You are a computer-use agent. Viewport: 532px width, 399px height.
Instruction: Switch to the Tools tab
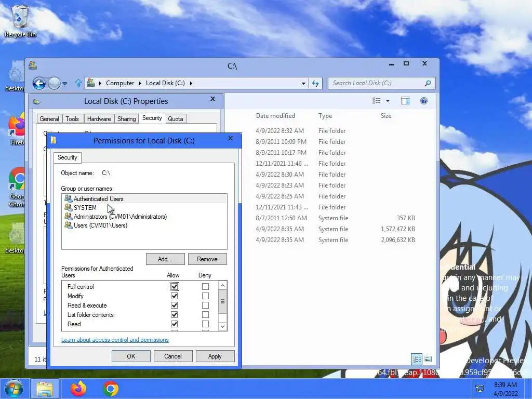coord(72,119)
